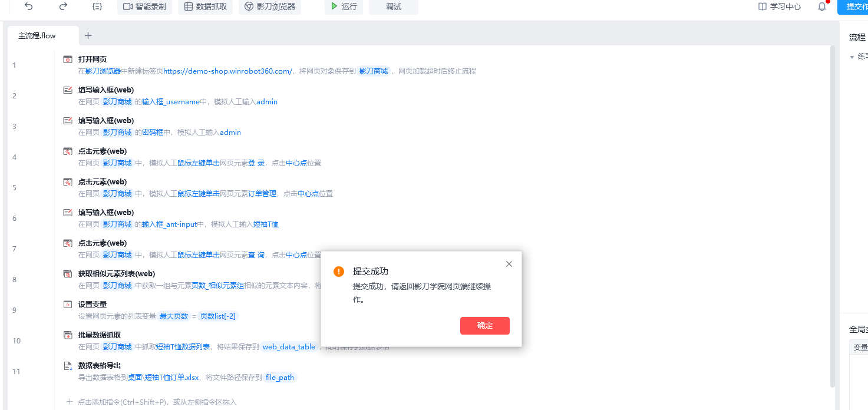Select icon of step 4 点击元素

click(x=68, y=151)
